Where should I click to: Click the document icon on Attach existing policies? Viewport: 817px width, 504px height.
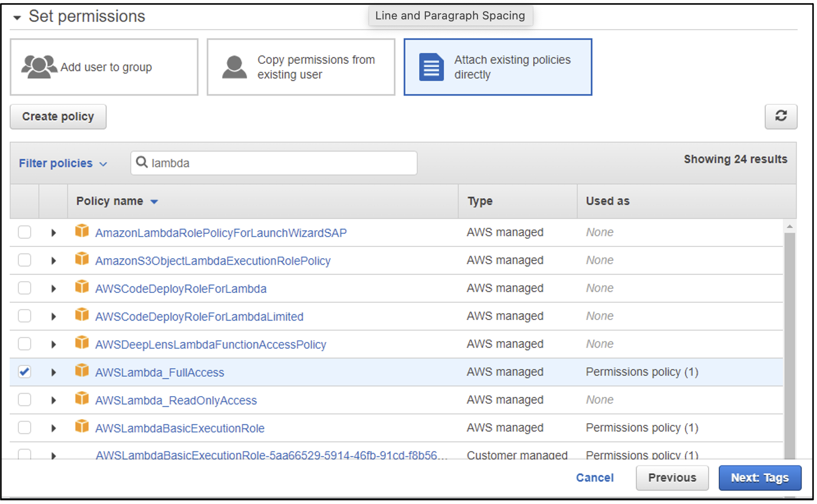pyautogui.click(x=431, y=67)
